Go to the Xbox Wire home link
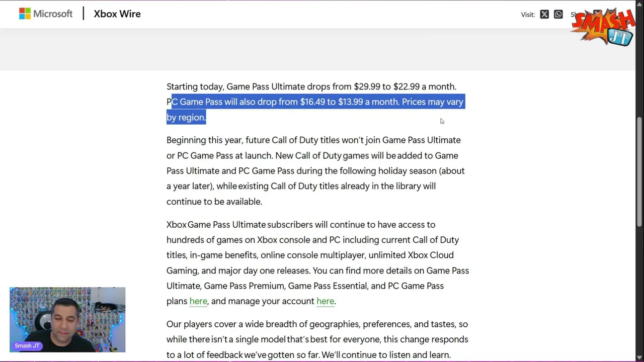The image size is (644, 362). click(x=117, y=14)
